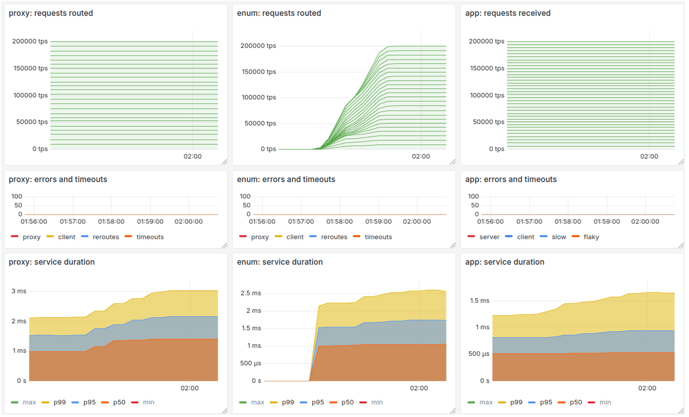Click resize handle of proxy service duration panel
This screenshot has height=417, width=689.
(x=224, y=410)
